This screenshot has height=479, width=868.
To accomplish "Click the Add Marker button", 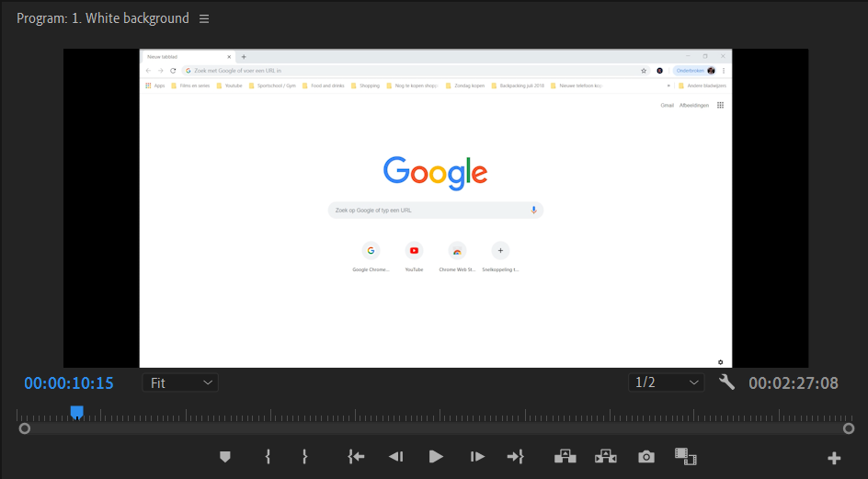I will (224, 457).
